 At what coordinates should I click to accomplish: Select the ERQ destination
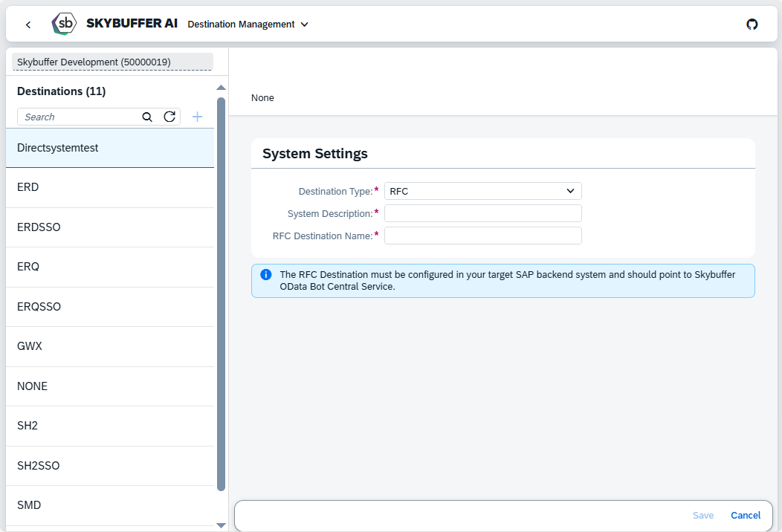(x=110, y=267)
